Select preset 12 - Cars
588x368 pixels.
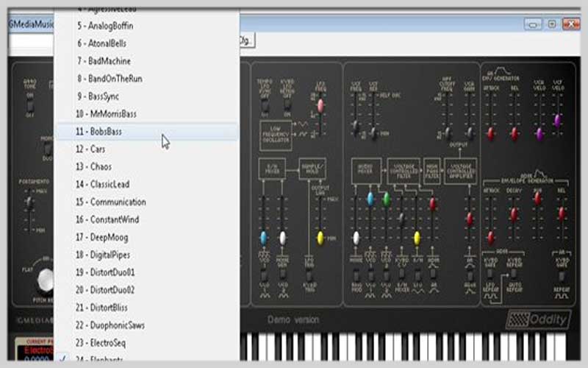pos(146,149)
